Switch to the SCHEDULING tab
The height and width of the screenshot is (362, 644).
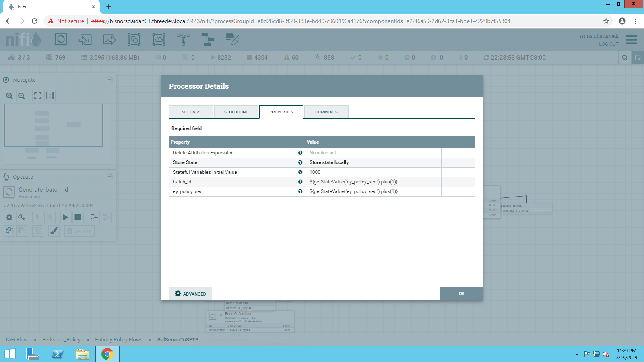point(236,112)
